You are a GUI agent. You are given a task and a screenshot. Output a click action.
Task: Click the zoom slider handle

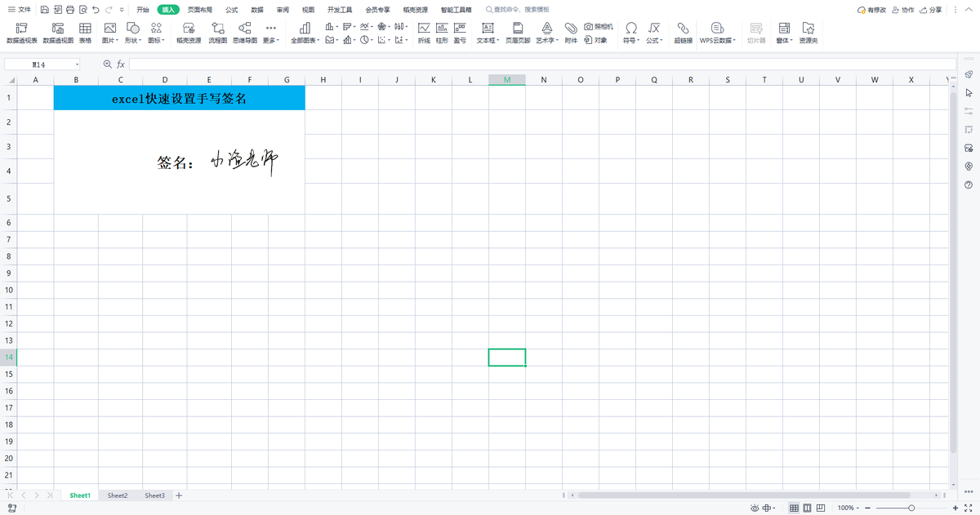[x=911, y=508]
